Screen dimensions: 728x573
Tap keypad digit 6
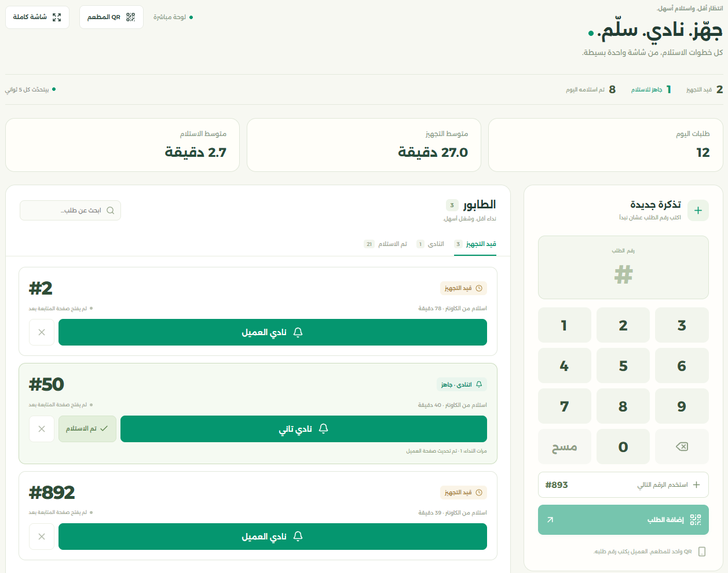[682, 366]
